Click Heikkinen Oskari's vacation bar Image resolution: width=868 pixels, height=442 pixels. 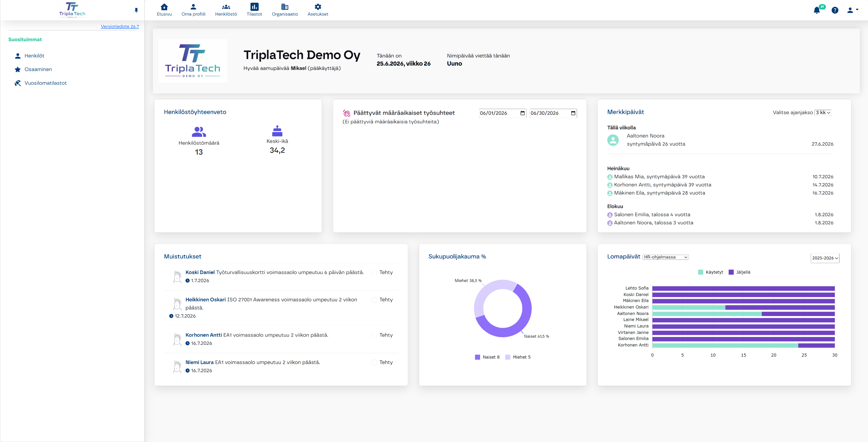pyautogui.click(x=743, y=308)
